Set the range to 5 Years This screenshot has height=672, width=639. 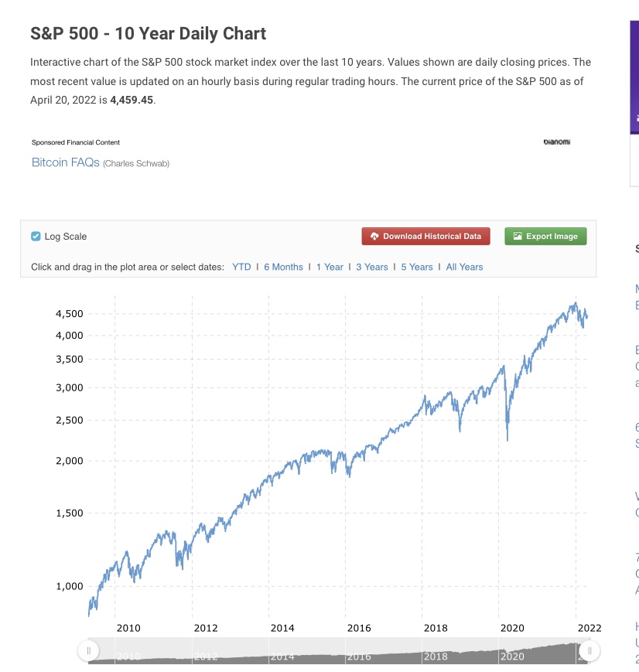[417, 267]
